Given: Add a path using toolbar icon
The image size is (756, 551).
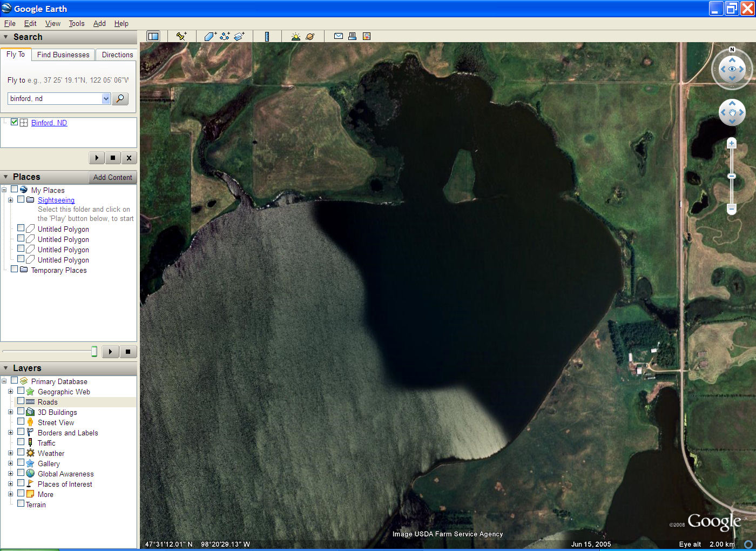Looking at the screenshot, I should (225, 36).
